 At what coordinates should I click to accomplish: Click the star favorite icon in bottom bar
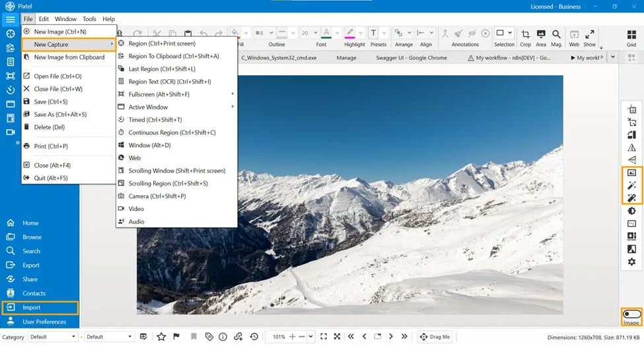click(161, 337)
